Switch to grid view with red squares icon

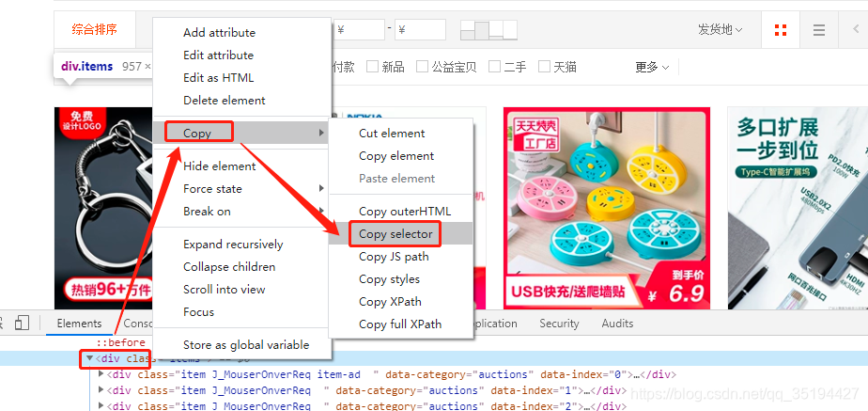(781, 30)
